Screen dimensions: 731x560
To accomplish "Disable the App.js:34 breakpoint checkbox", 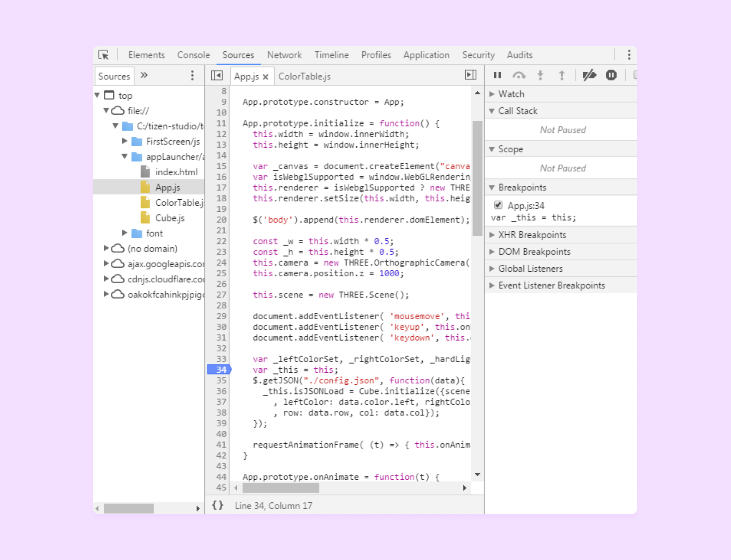I will (x=498, y=205).
